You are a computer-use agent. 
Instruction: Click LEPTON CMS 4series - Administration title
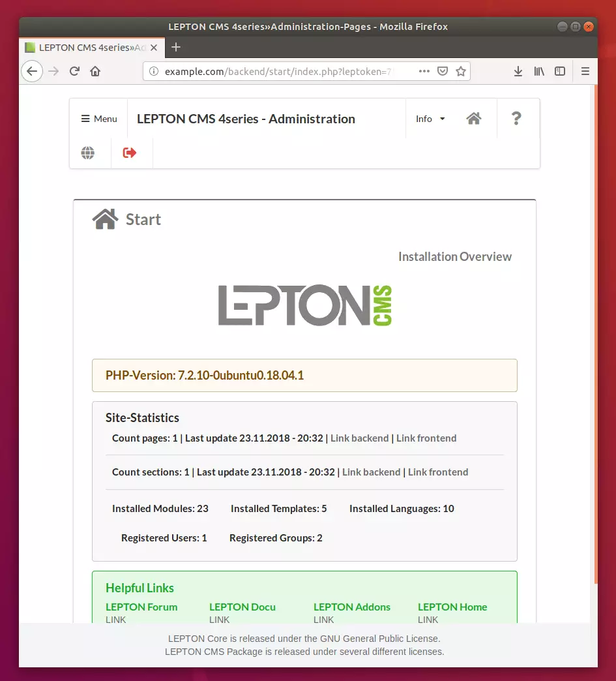246,119
